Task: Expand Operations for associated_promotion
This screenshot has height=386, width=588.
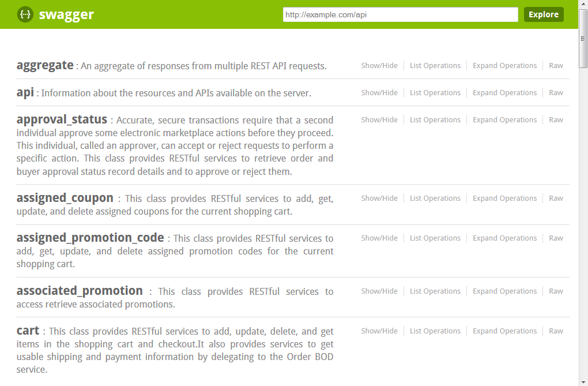Action: tap(504, 291)
